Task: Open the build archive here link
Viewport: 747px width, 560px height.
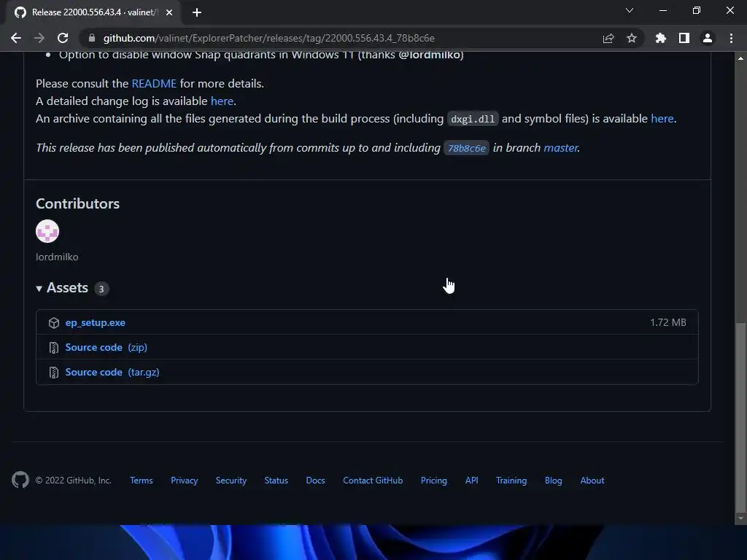Action: (x=662, y=119)
